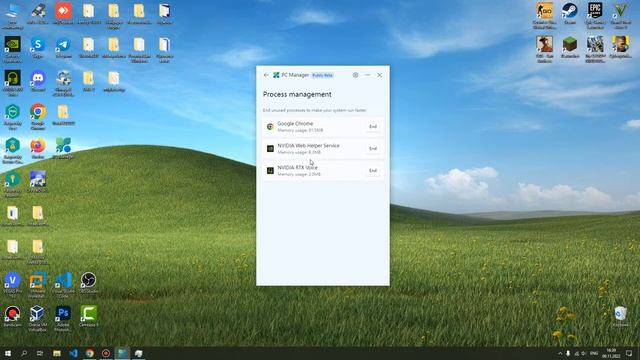Select Telegram desktop shortcut
This screenshot has width=640, height=360.
click(x=63, y=48)
